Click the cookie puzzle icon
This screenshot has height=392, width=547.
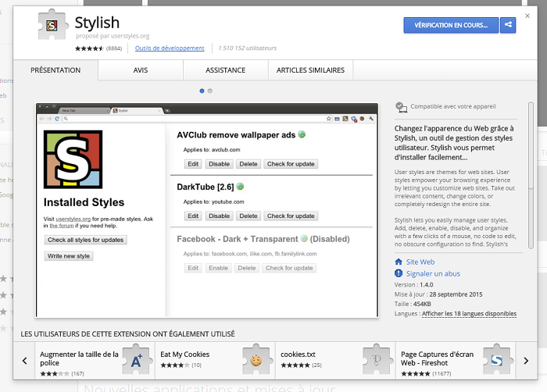point(257,359)
